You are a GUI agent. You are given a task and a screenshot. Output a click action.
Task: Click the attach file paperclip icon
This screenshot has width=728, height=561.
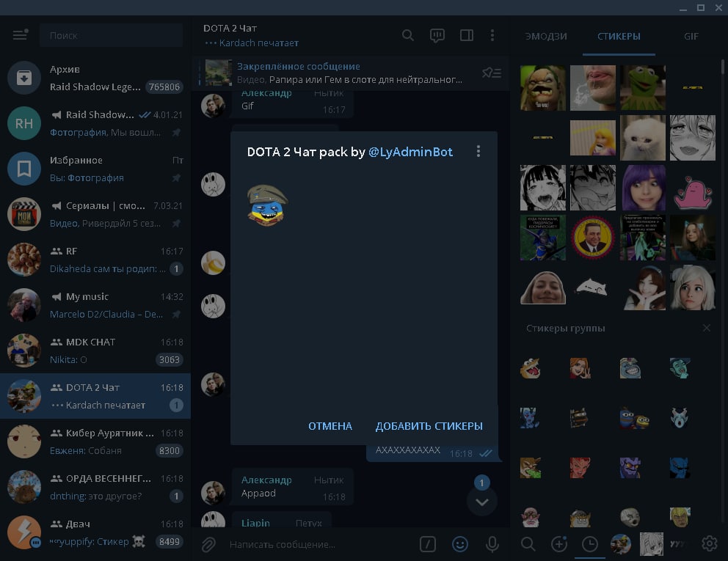click(209, 544)
